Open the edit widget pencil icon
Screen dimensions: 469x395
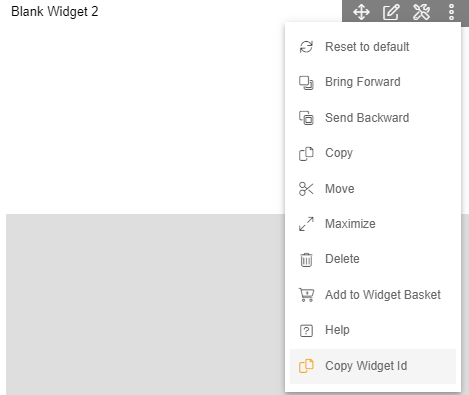(391, 12)
